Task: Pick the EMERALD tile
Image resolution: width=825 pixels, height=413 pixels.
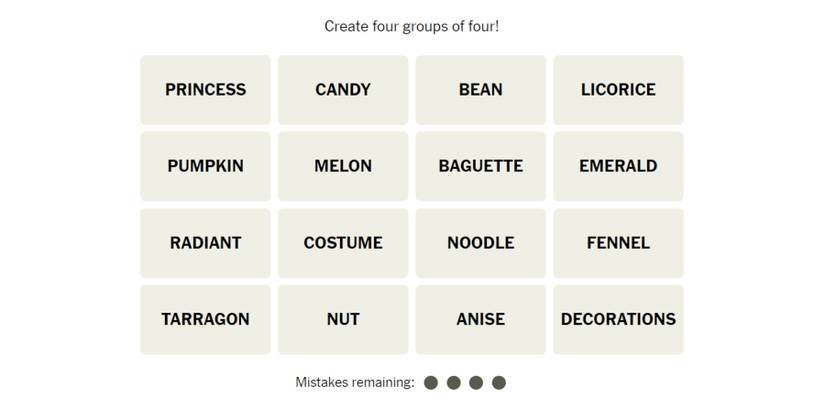Action: coord(618,166)
